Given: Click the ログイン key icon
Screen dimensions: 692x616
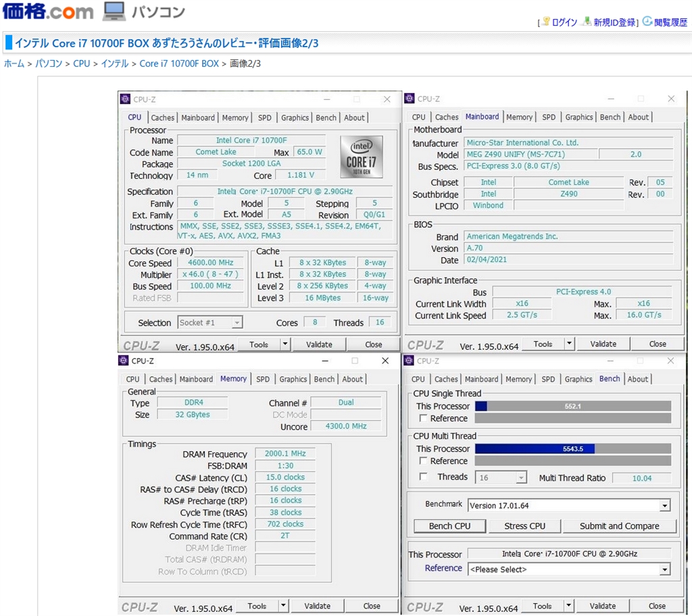Looking at the screenshot, I should tap(546, 21).
